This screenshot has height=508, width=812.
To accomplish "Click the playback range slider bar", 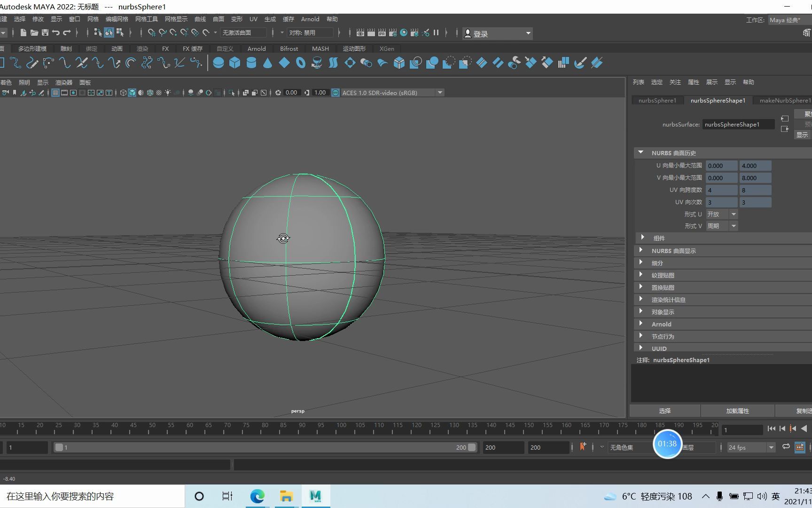I will click(x=265, y=447).
